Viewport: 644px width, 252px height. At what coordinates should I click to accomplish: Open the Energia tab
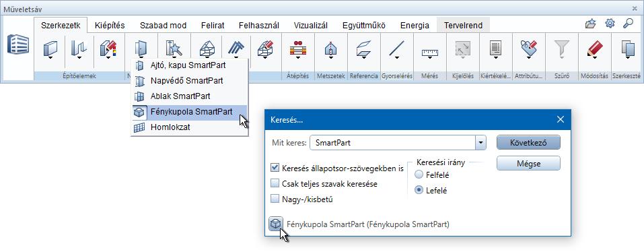pos(415,26)
